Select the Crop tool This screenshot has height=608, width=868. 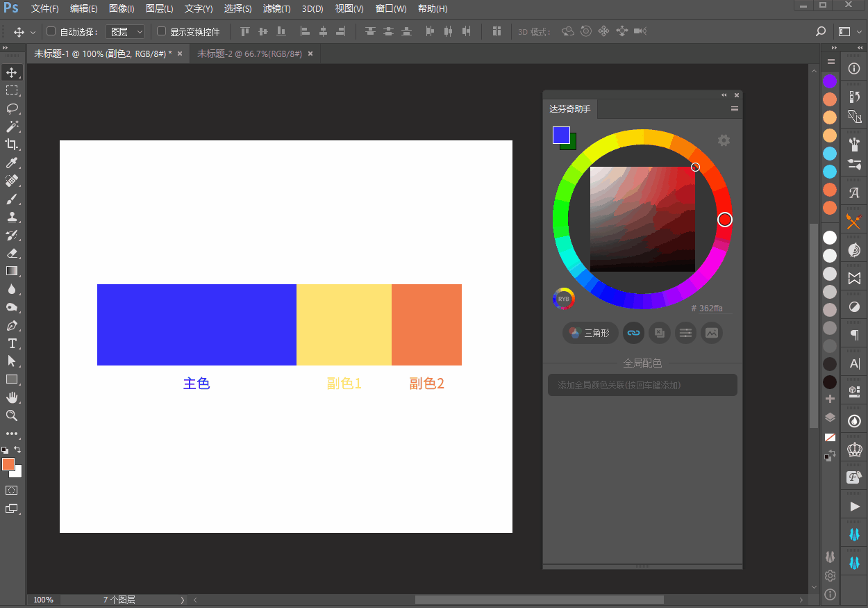(x=12, y=145)
